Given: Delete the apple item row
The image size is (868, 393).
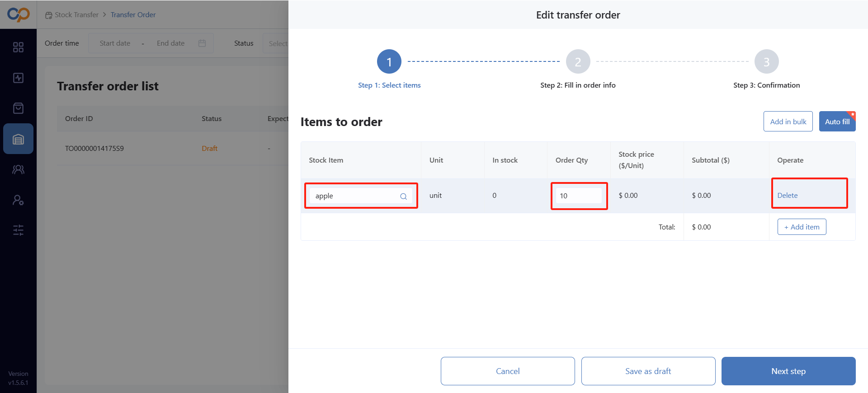Looking at the screenshot, I should pos(787,196).
